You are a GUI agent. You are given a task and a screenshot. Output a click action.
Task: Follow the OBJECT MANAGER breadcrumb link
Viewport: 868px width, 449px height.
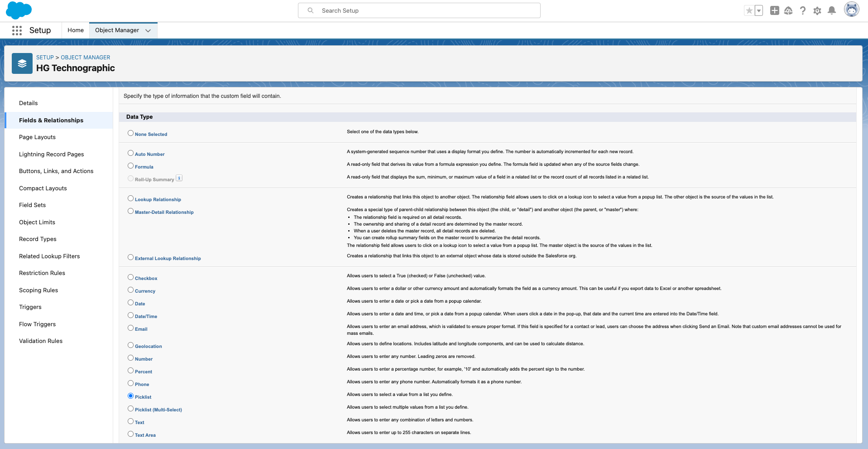[x=86, y=58]
